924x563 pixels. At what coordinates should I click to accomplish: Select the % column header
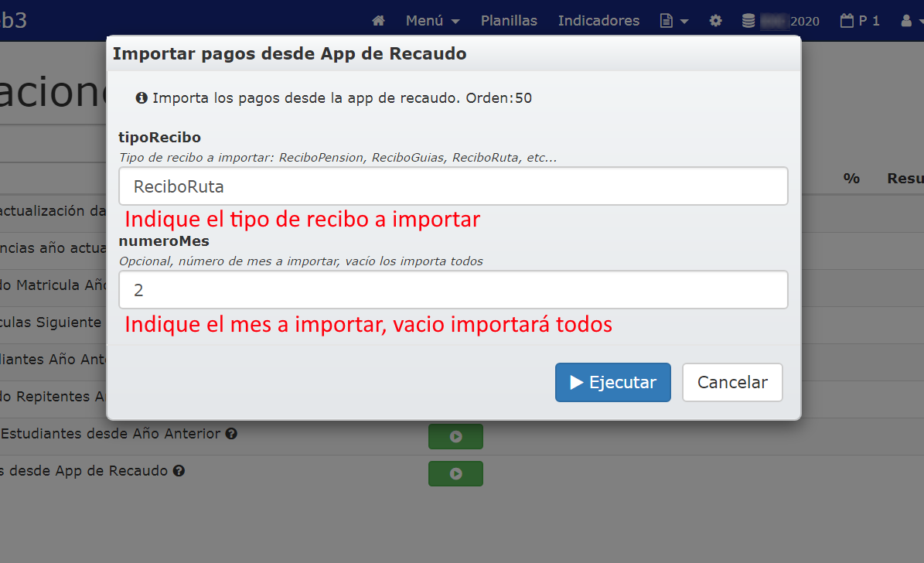(851, 178)
